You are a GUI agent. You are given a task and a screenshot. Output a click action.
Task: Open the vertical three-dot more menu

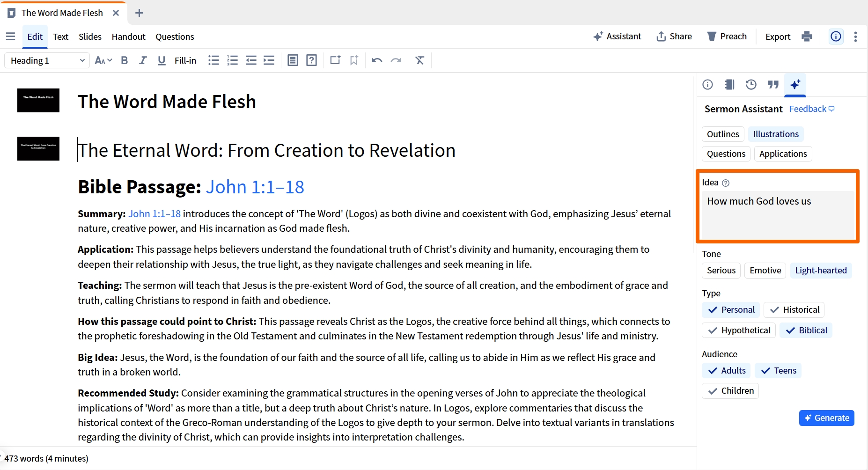(x=855, y=37)
